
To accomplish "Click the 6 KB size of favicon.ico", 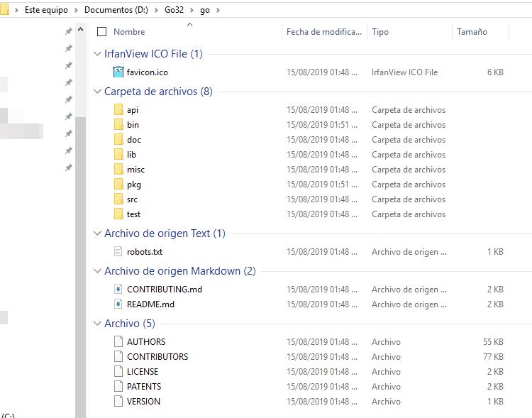I will [495, 72].
